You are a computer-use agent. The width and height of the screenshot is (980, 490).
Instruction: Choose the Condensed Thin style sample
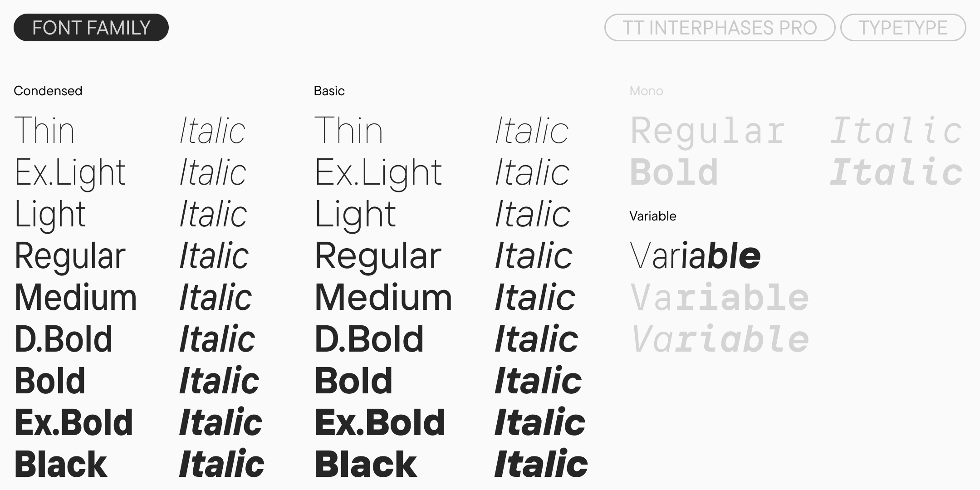[44, 131]
